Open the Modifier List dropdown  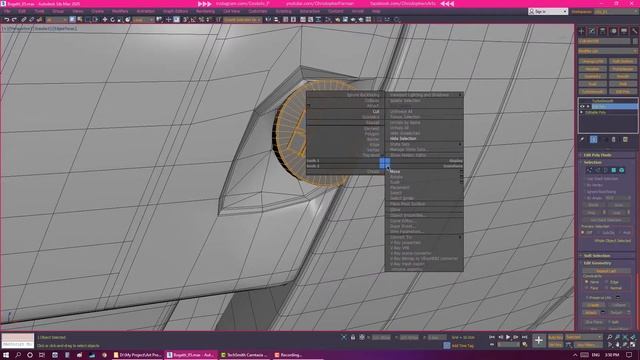[607, 51]
